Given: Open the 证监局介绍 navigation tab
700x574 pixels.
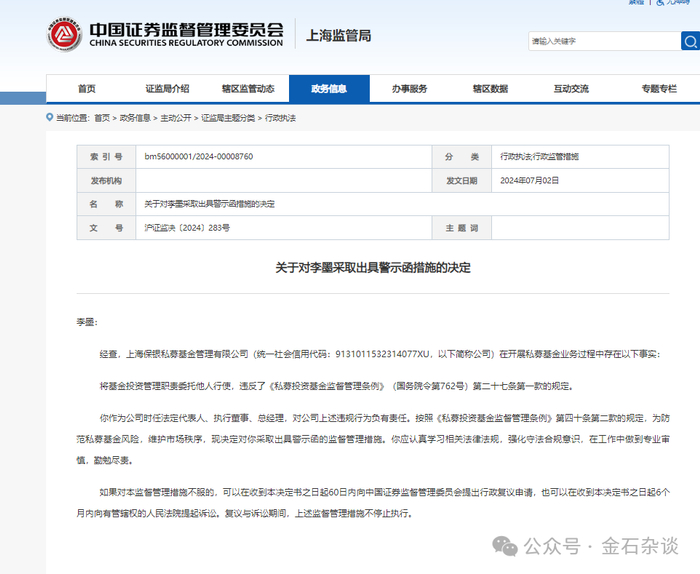Looking at the screenshot, I should [x=167, y=89].
